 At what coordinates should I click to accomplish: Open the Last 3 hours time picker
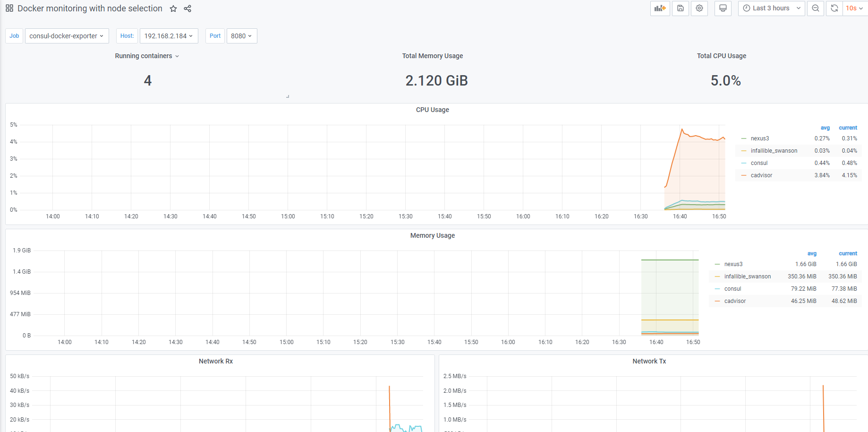click(x=772, y=9)
